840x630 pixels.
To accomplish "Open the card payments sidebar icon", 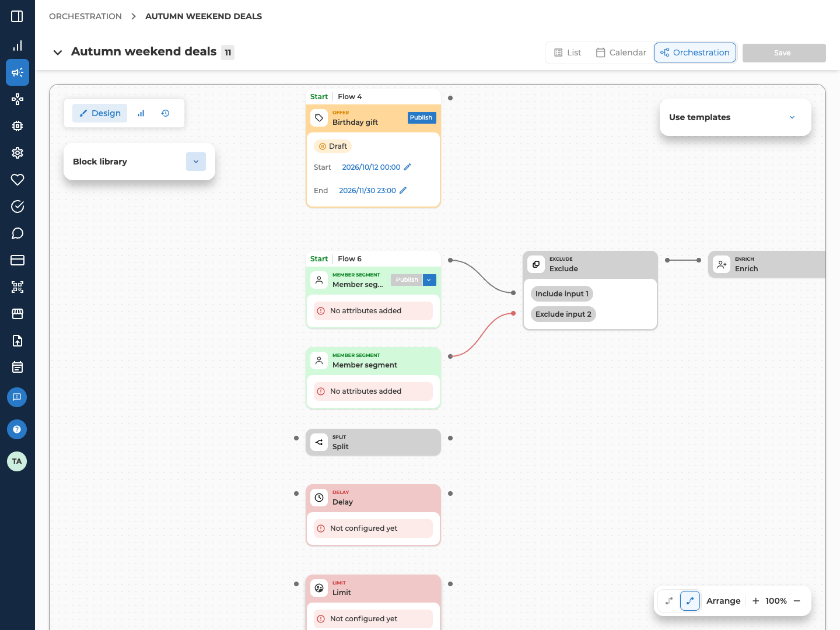I will pyautogui.click(x=17, y=260).
